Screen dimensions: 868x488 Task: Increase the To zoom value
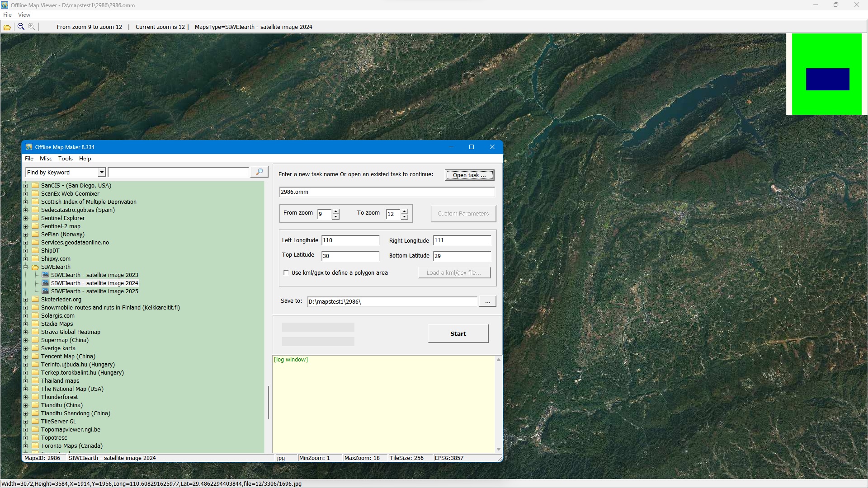point(405,211)
